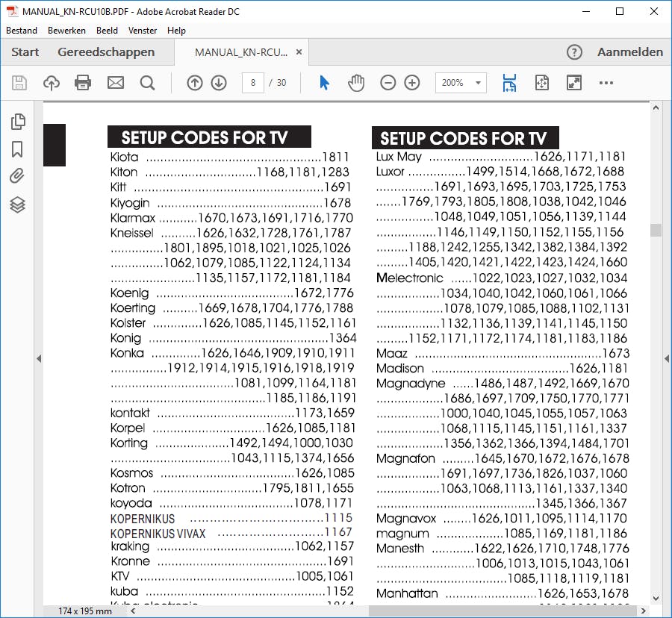
Task: Click the Aanmelden sign-in button
Action: [x=630, y=52]
